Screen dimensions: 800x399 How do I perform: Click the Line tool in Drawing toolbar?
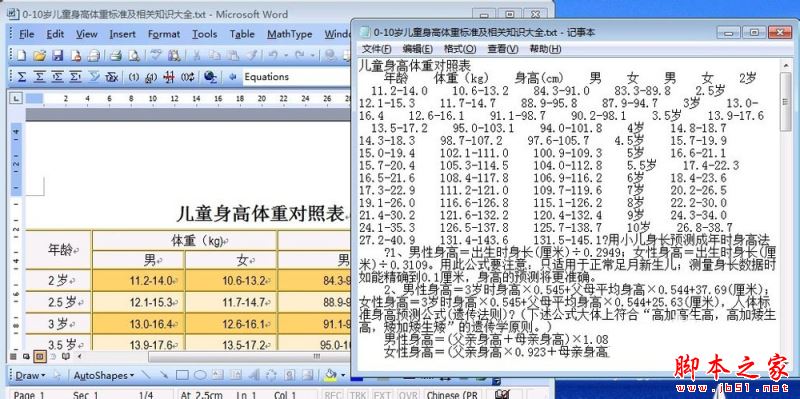(x=146, y=376)
